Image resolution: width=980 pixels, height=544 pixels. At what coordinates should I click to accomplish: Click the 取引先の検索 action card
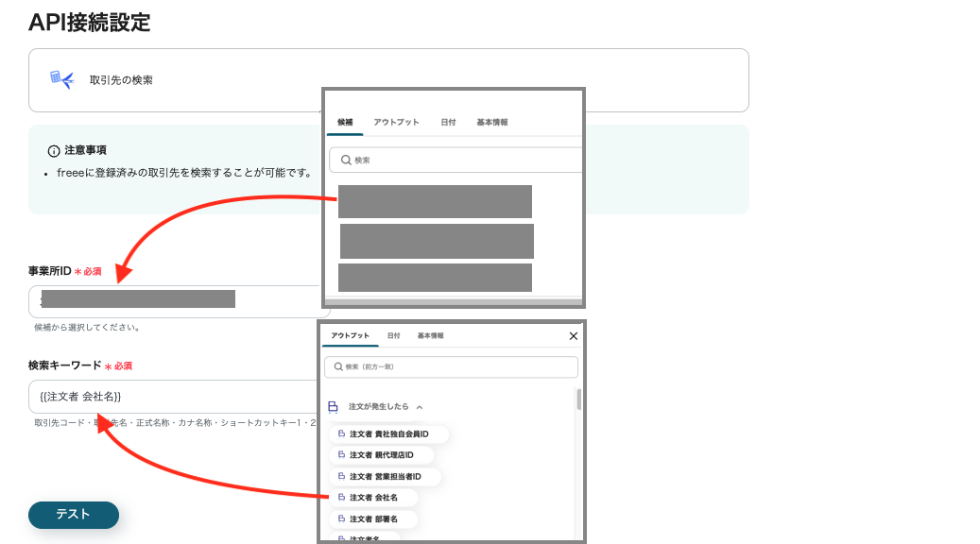[x=388, y=80]
